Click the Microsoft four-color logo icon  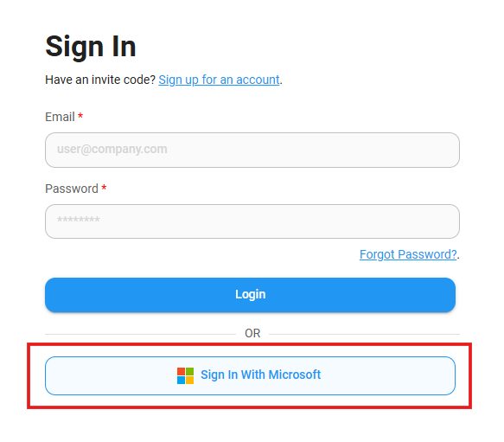pyautogui.click(x=185, y=375)
